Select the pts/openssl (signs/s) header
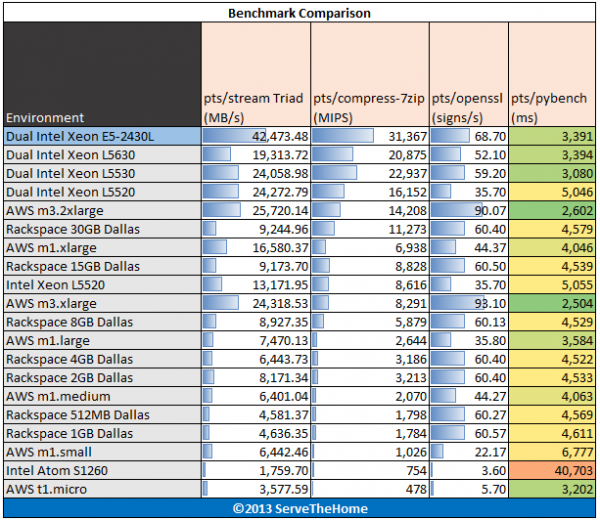Viewport: 600px width, 520px height. pos(469,74)
